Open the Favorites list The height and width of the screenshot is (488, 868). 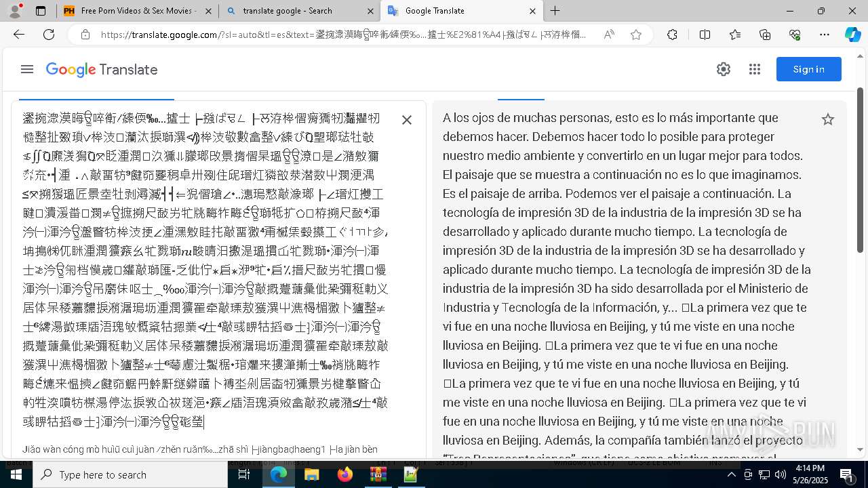pyautogui.click(x=735, y=35)
